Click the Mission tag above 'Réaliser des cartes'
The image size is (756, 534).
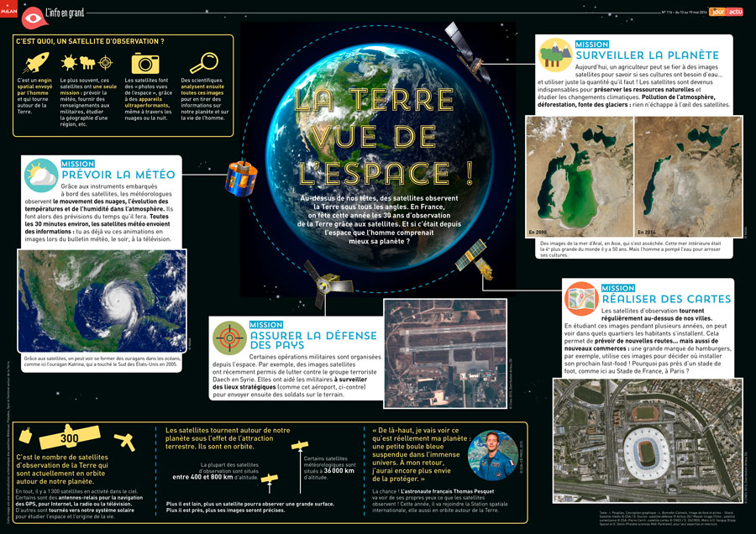[x=617, y=288]
